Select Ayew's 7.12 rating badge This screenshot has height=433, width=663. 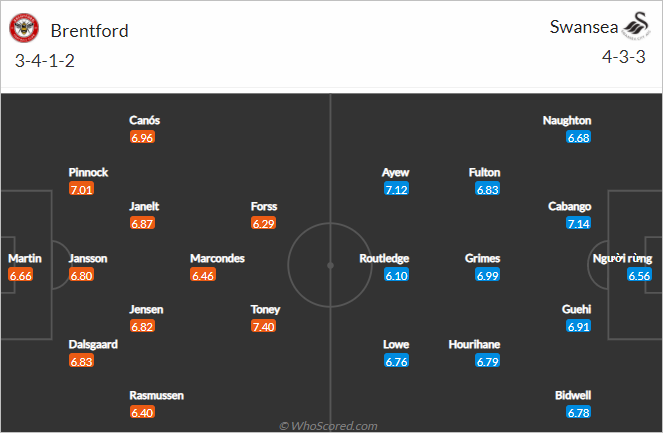396,189
